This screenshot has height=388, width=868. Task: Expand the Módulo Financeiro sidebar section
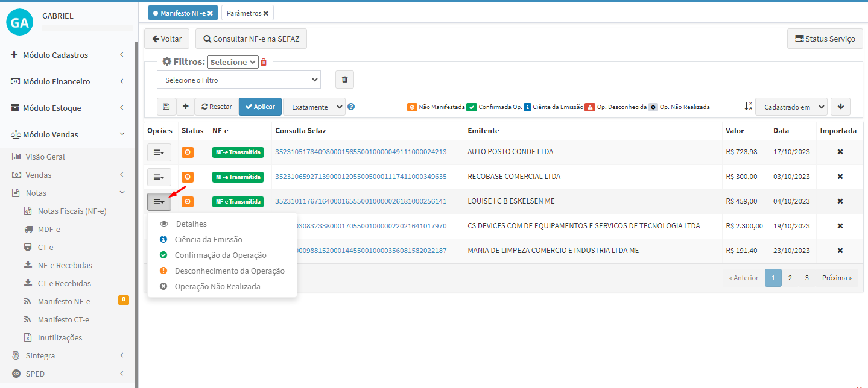66,81
